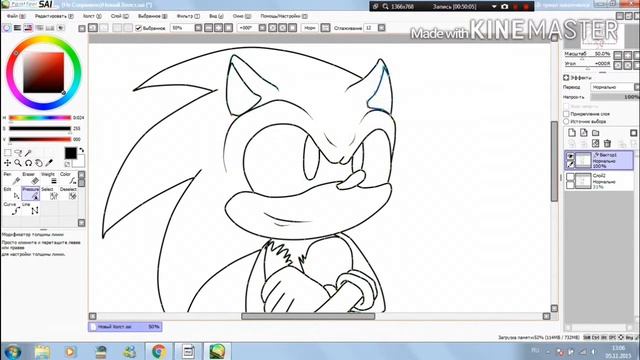
Task: Create a new layer folder
Action: coord(596,133)
